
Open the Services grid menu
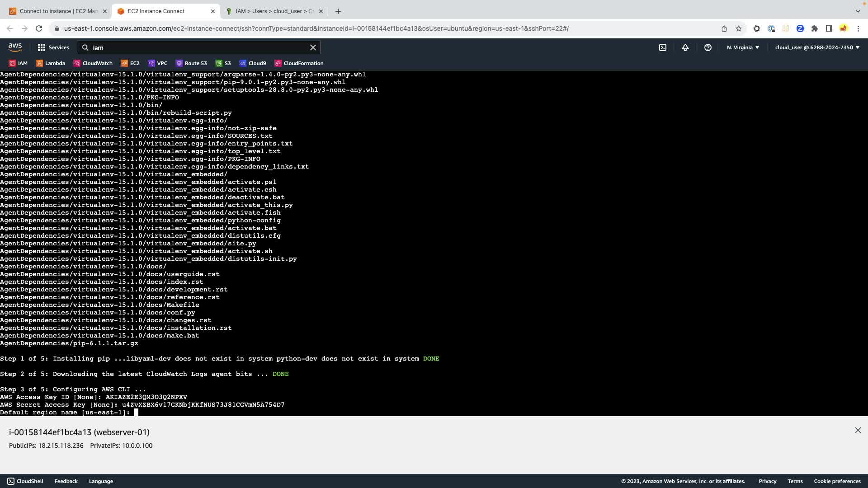53,47
